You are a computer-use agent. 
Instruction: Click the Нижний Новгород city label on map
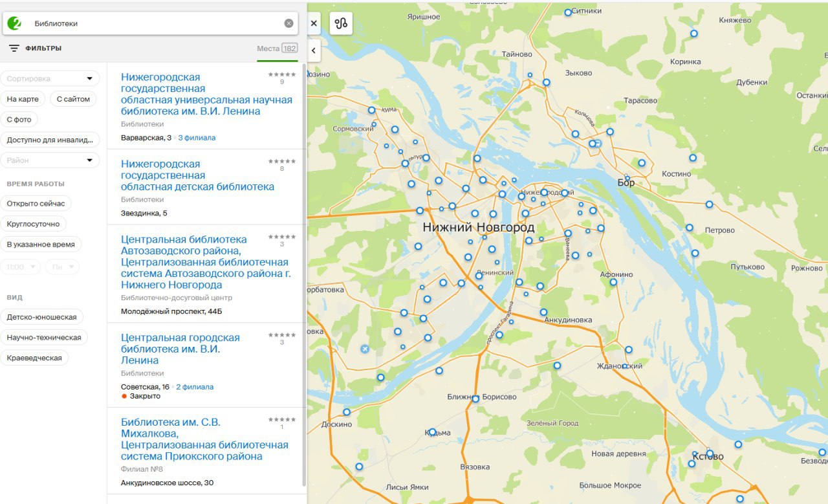[x=479, y=228]
